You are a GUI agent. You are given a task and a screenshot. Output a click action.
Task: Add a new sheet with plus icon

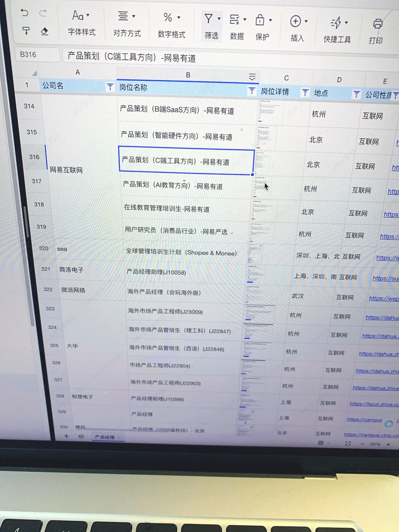coord(66,436)
